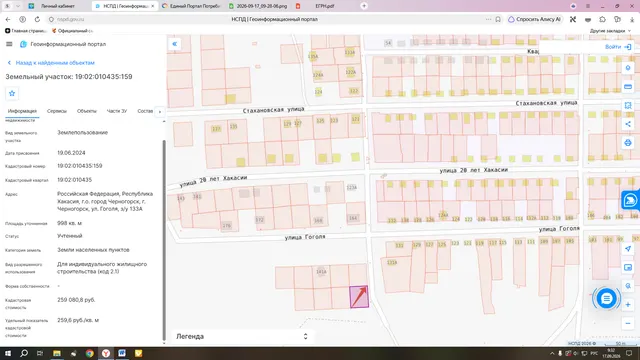Share the map view
The width and height of the screenshot is (640, 360).
[628, 124]
